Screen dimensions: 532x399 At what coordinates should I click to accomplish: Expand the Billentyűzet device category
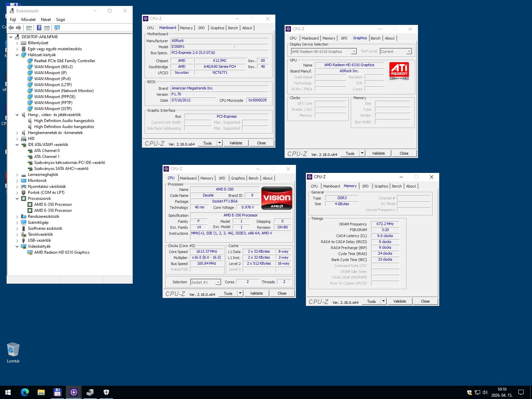coord(17,43)
